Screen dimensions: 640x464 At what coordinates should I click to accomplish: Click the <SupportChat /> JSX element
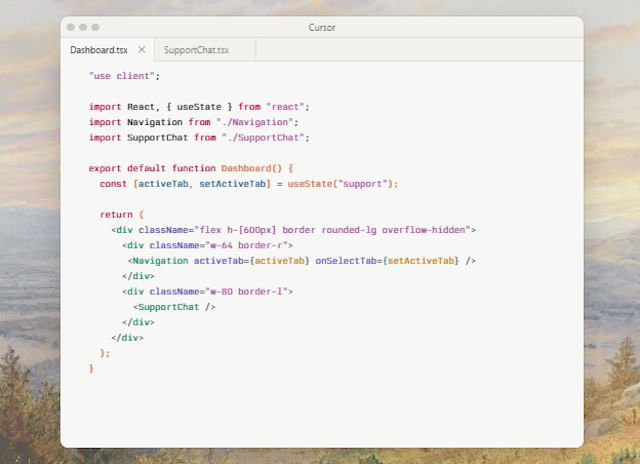(174, 307)
